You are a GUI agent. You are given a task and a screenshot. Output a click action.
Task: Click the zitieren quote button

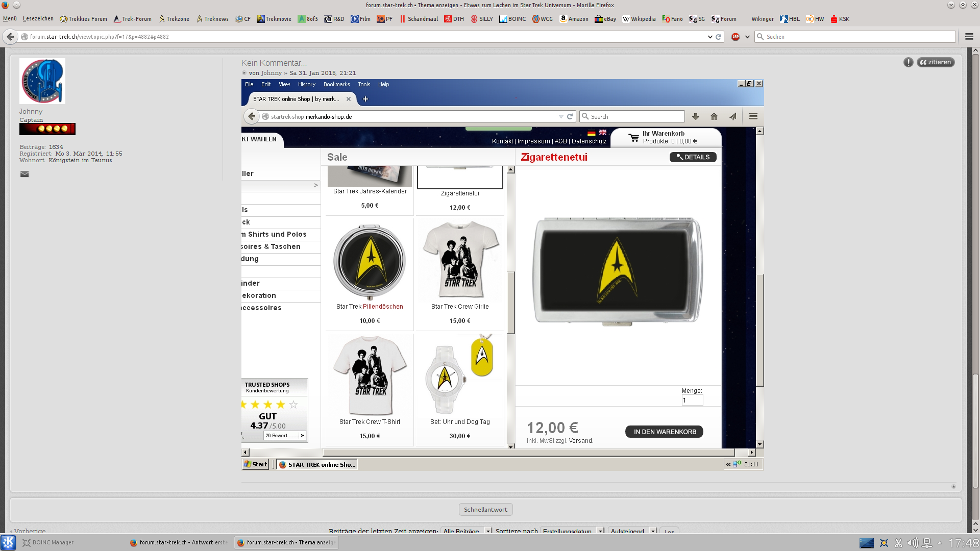point(936,62)
